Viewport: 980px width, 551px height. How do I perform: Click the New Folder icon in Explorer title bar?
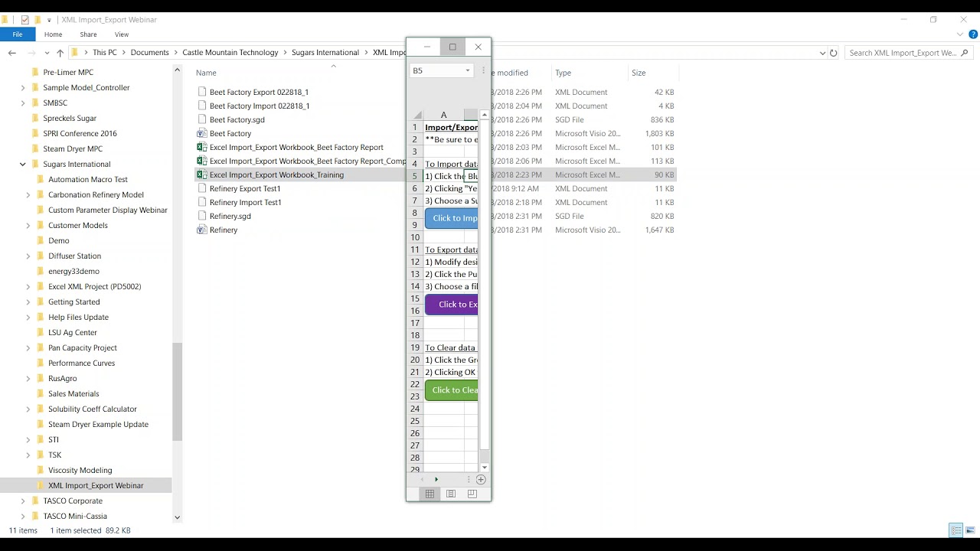(38, 20)
